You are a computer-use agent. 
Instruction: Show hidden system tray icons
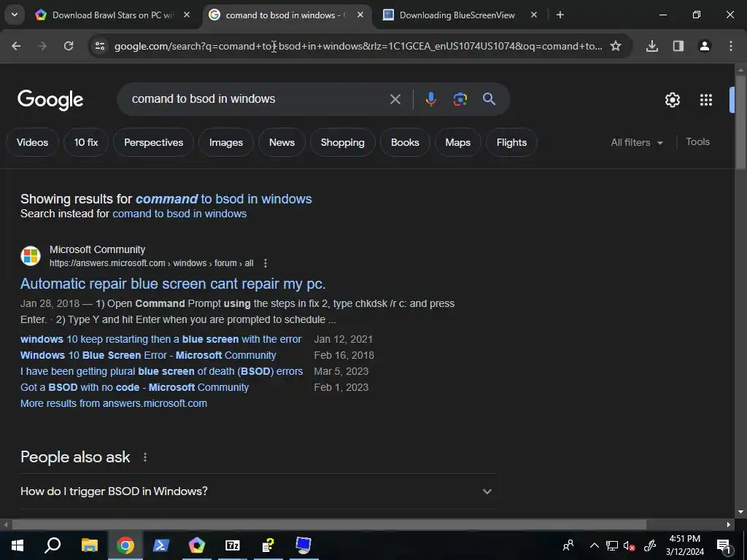pyautogui.click(x=594, y=545)
